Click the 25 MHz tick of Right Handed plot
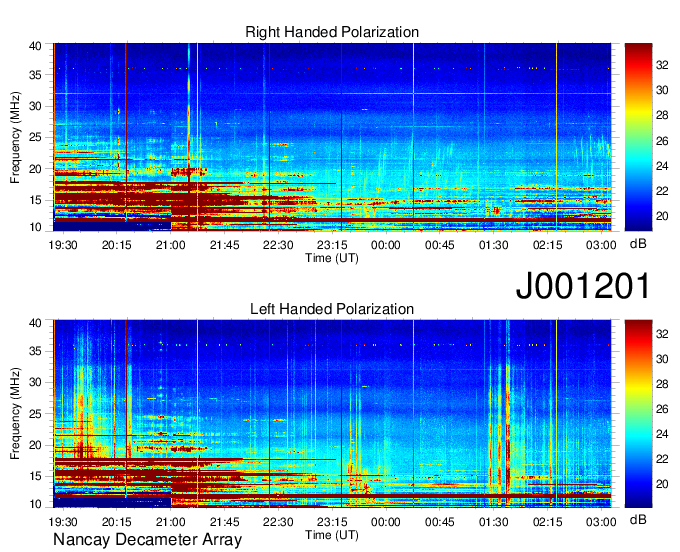This screenshot has height=552, width=680. [35, 137]
